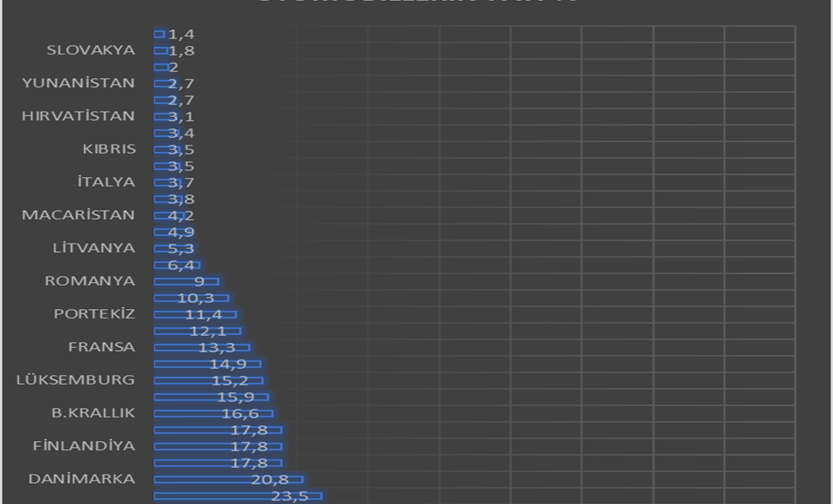This screenshot has width=833, height=504.
Task: Click the B.KRALLIK category label
Action: pyautogui.click(x=93, y=413)
